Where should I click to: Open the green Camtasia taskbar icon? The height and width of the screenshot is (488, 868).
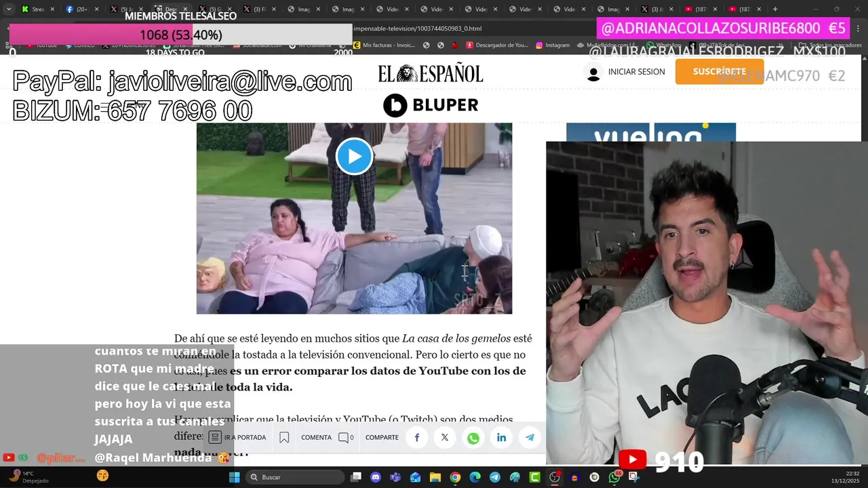coord(535,477)
